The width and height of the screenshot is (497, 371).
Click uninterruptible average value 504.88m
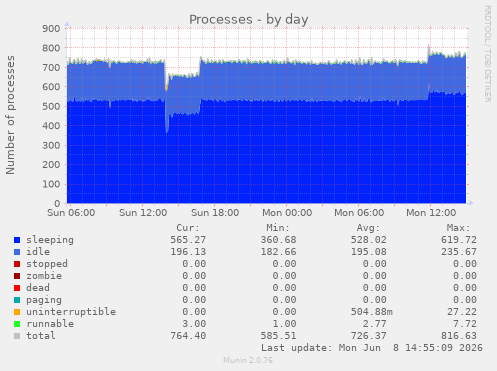click(372, 312)
